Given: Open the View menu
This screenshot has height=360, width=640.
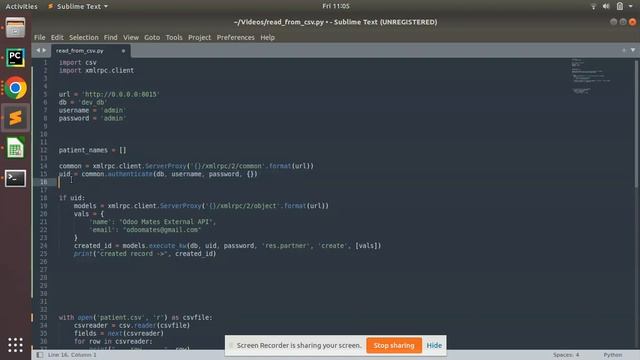Looking at the screenshot, I should 131,37.
